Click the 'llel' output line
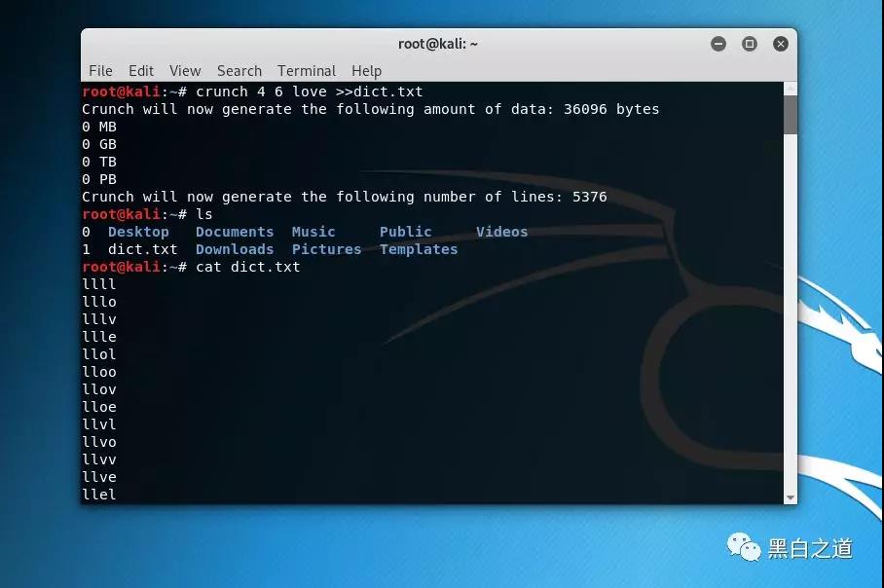This screenshot has height=588, width=884. [99, 494]
